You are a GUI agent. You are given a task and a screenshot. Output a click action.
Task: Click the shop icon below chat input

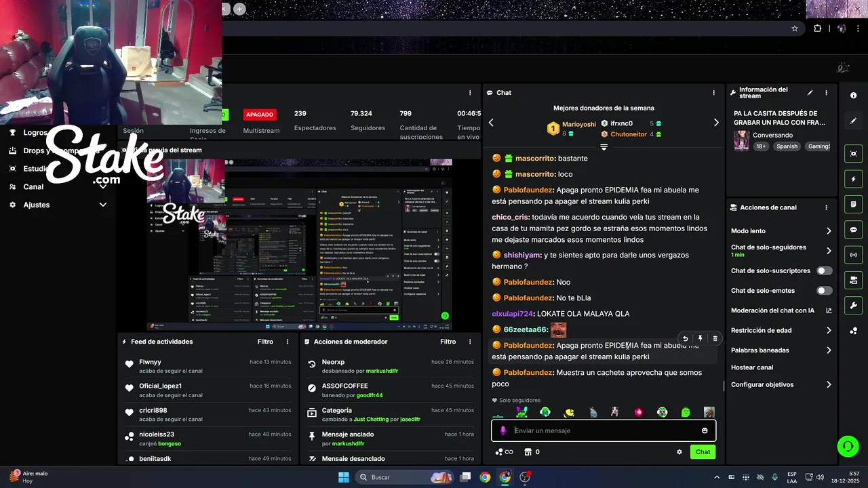click(528, 452)
